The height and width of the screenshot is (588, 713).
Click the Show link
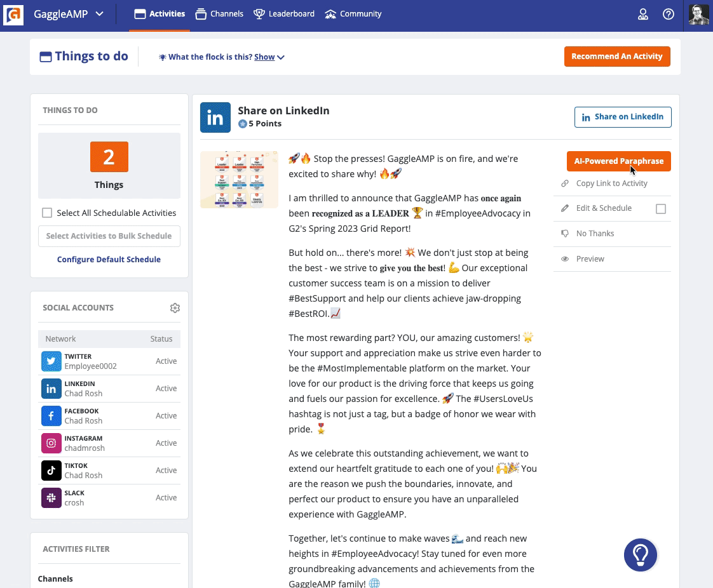pyautogui.click(x=264, y=57)
